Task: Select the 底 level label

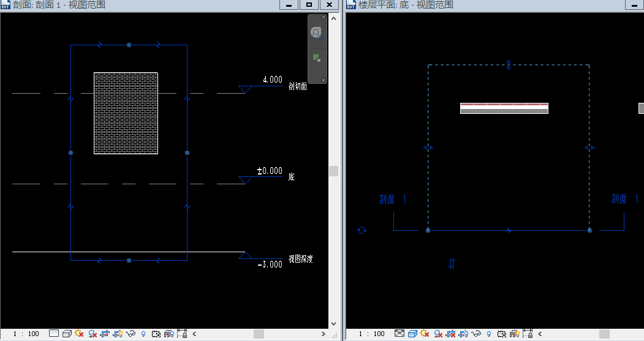Action: tap(291, 177)
